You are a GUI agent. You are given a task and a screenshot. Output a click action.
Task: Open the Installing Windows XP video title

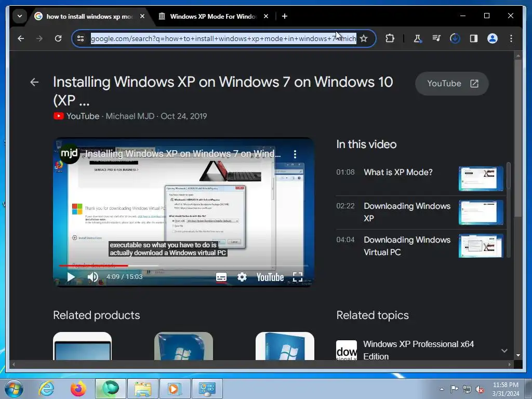(x=222, y=91)
